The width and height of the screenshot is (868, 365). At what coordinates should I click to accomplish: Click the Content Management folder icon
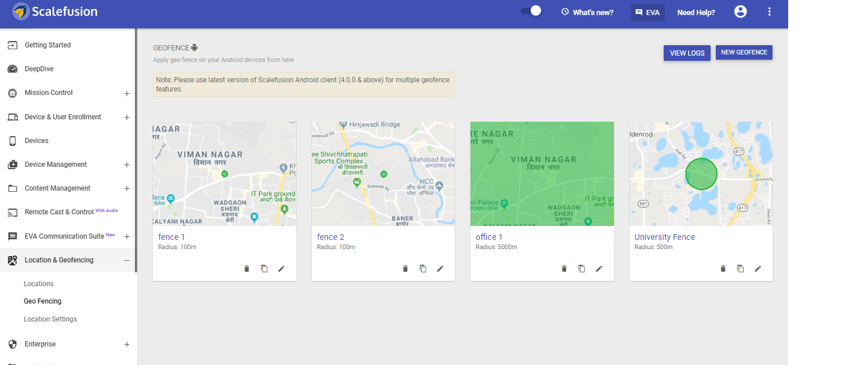(x=13, y=188)
